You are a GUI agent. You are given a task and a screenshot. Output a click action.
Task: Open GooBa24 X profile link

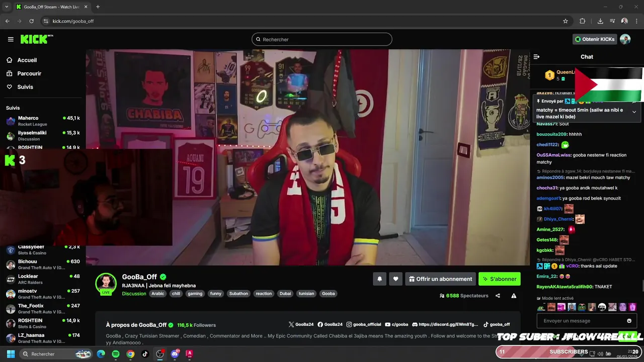[x=301, y=325]
